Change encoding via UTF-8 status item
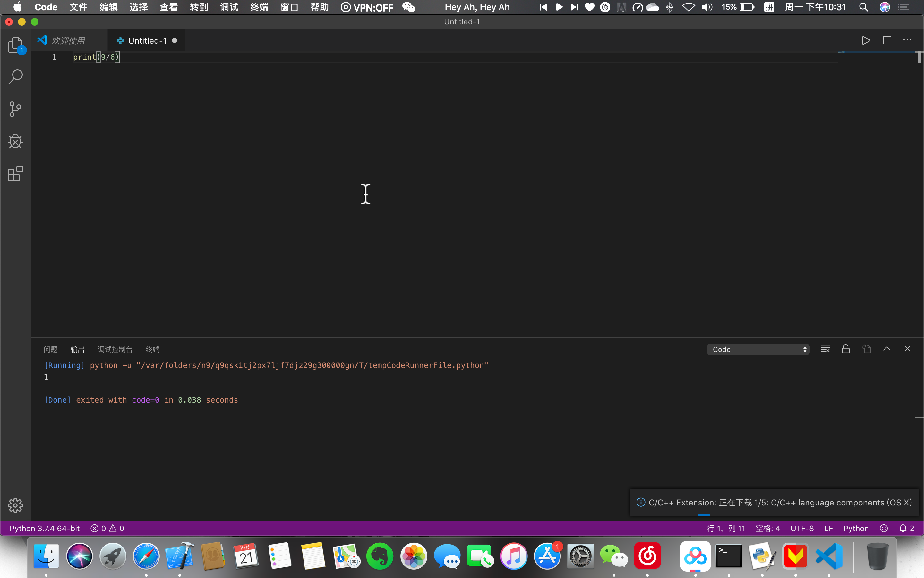 802,528
